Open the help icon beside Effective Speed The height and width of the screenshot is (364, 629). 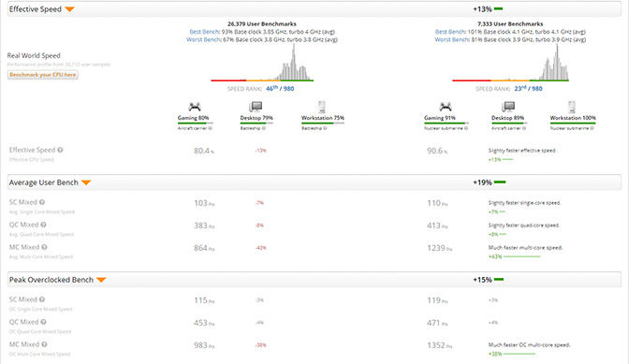click(x=60, y=150)
